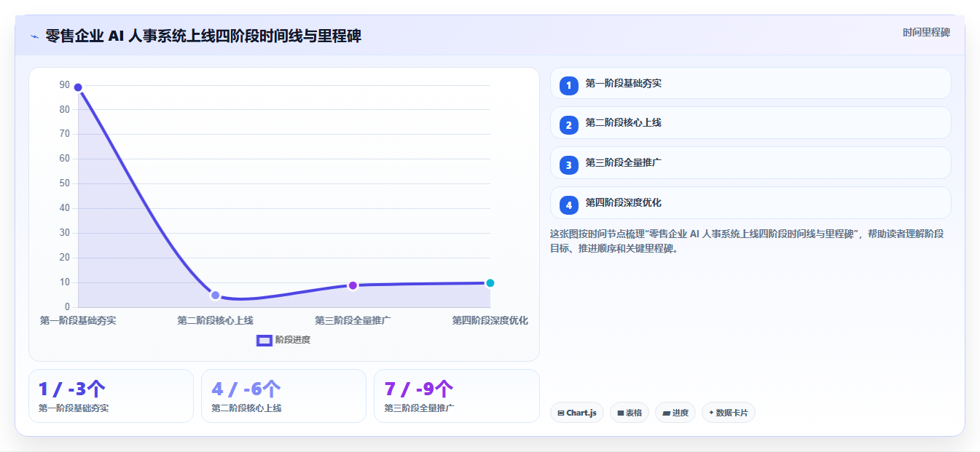Toggle the 阶段进度 legend box
Screen dimensions: 980x452
(x=264, y=340)
